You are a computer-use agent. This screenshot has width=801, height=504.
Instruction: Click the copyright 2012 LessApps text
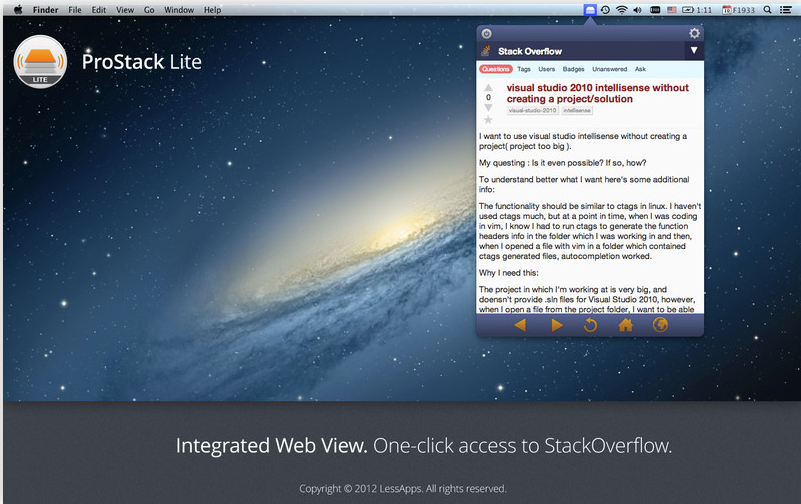(x=403, y=489)
